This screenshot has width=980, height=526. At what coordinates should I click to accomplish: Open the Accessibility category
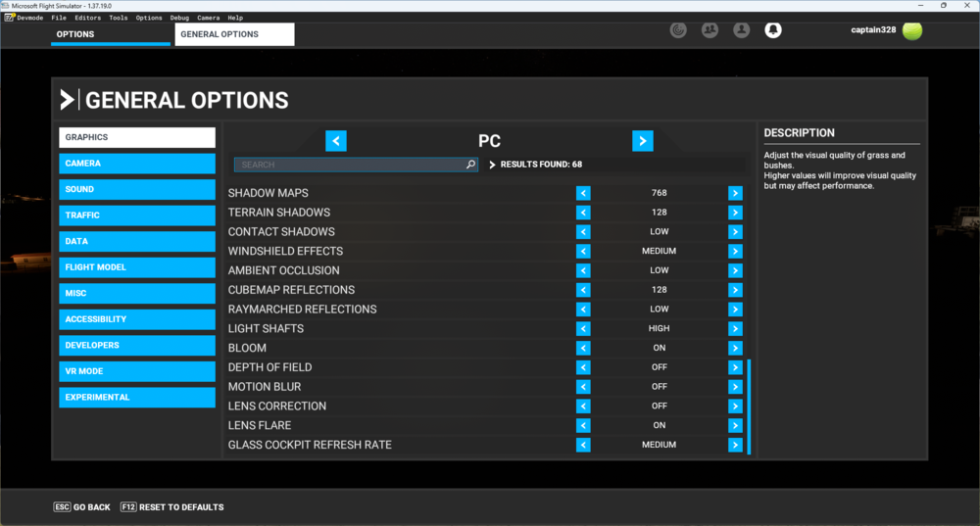click(x=137, y=319)
